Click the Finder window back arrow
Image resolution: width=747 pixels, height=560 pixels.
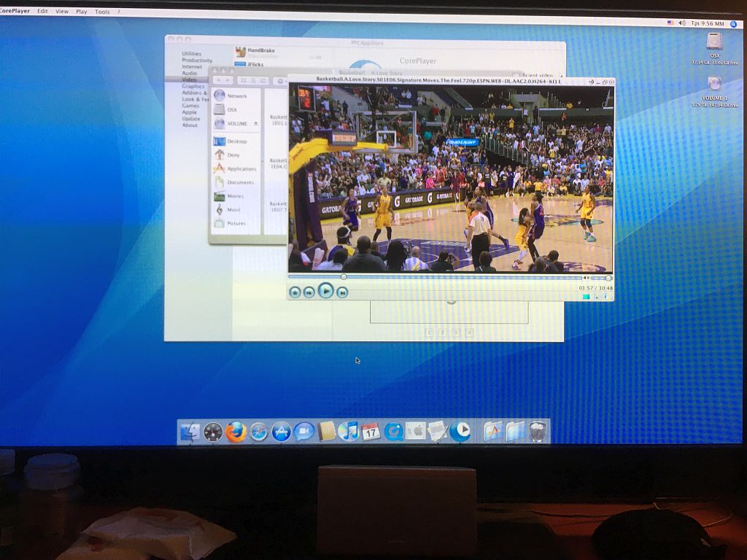coord(218,81)
